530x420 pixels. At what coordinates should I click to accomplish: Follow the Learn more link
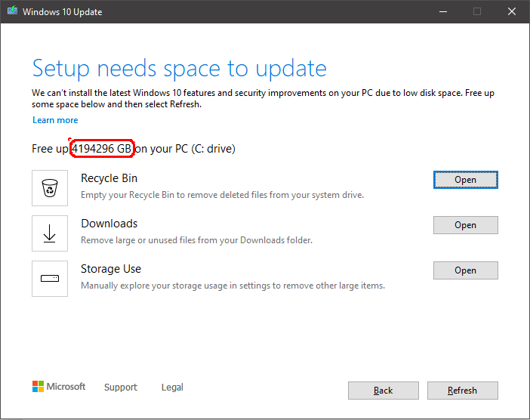pyautogui.click(x=55, y=120)
